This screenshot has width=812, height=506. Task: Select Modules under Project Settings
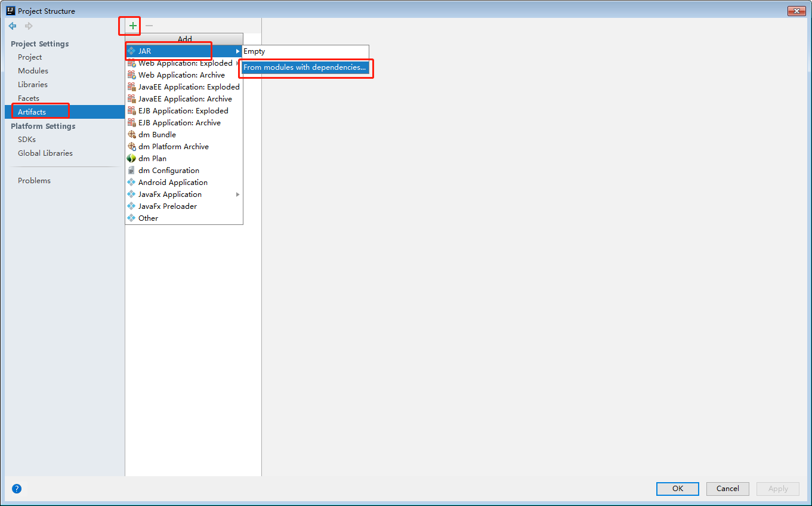tap(33, 70)
